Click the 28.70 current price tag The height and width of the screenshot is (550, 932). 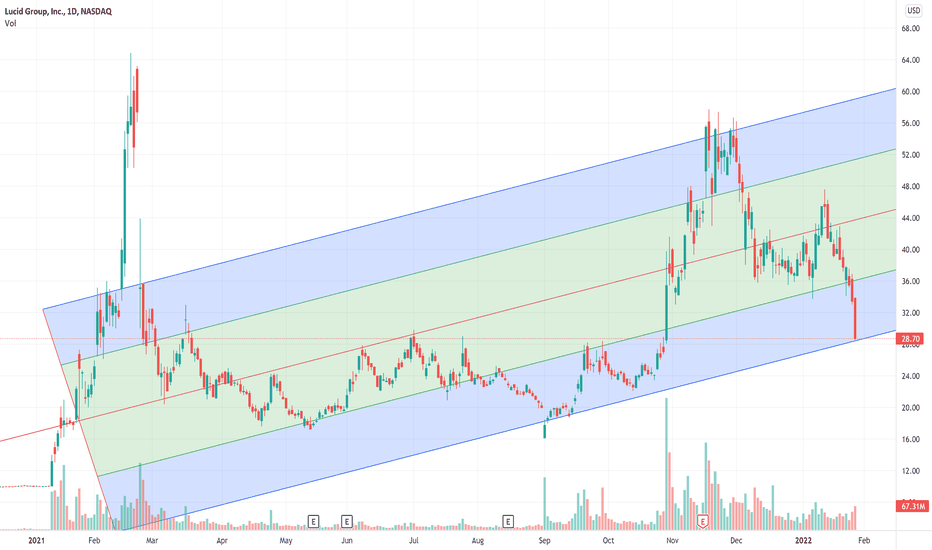pyautogui.click(x=910, y=339)
